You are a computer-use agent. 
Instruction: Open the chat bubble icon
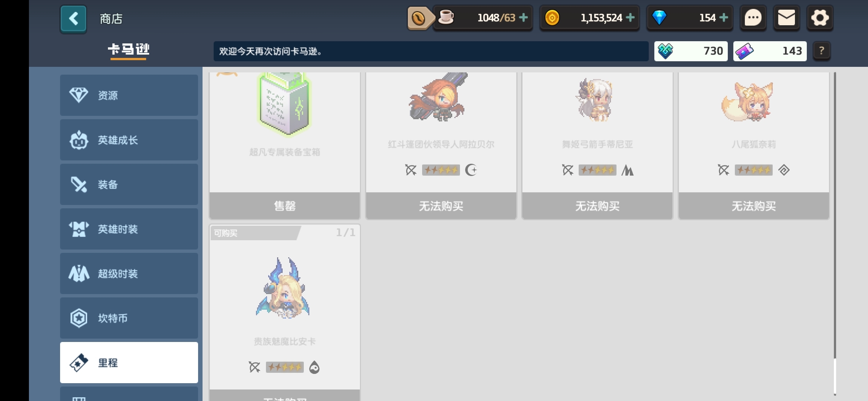pos(753,18)
